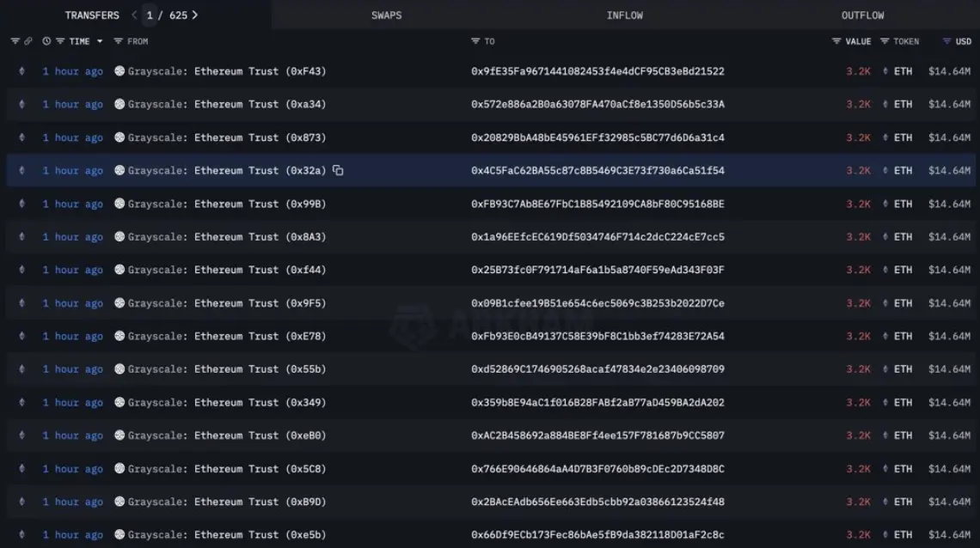This screenshot has height=548, width=980.
Task: Click the Ethereum chain icon in 0xa34 row
Action: 21,104
